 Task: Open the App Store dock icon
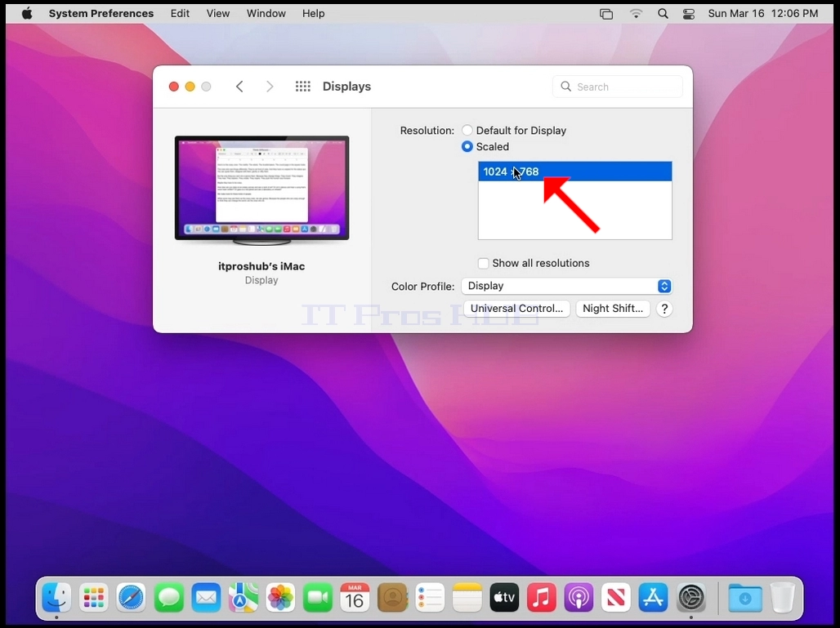(653, 598)
